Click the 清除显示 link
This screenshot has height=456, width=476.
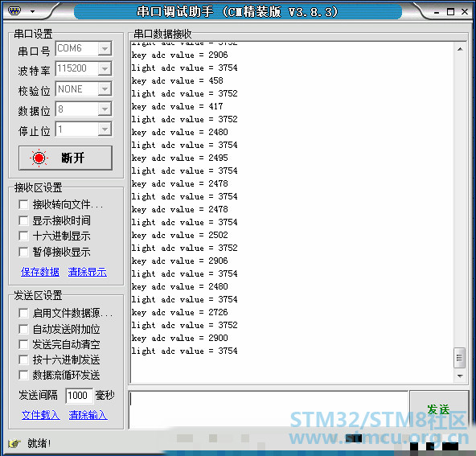[x=88, y=272]
